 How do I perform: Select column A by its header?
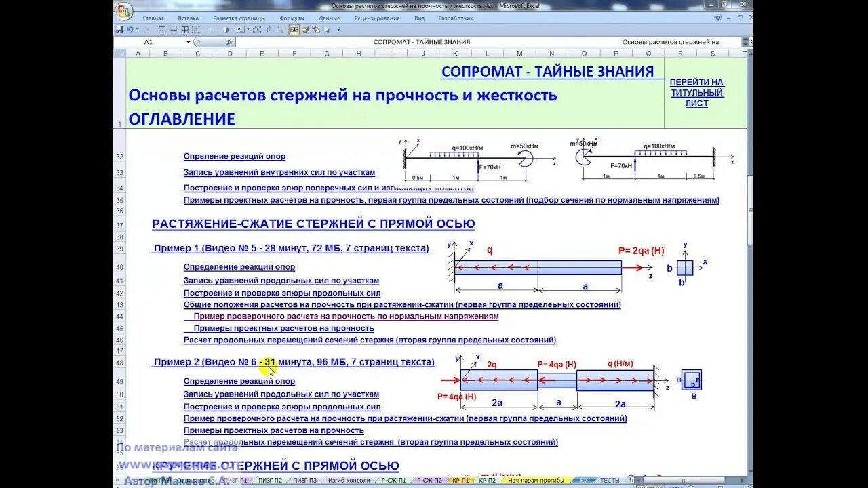pyautogui.click(x=138, y=53)
